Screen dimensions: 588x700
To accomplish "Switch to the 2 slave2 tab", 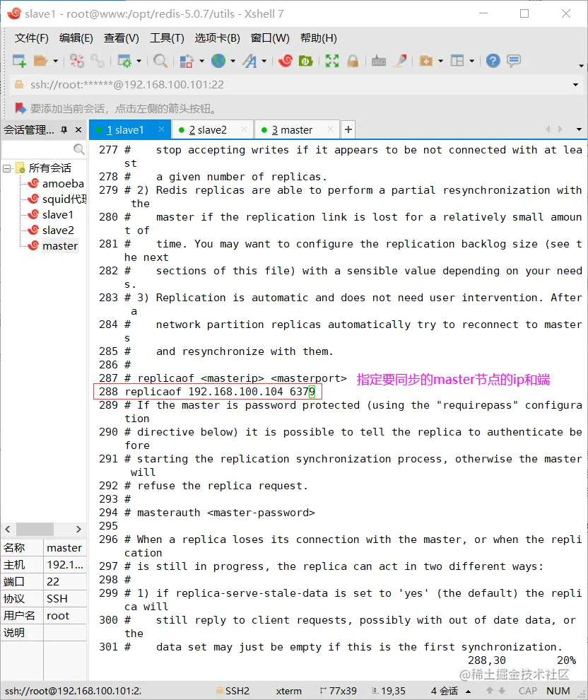I will [x=208, y=130].
